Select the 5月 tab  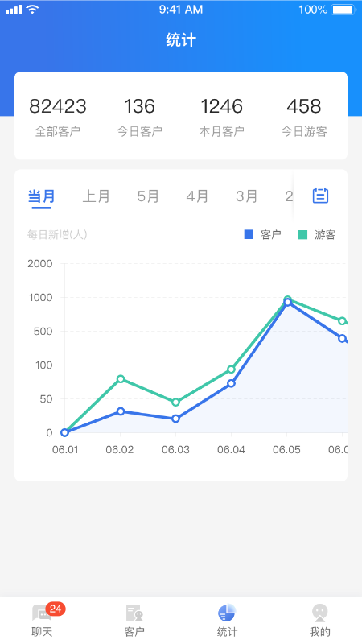(x=148, y=196)
